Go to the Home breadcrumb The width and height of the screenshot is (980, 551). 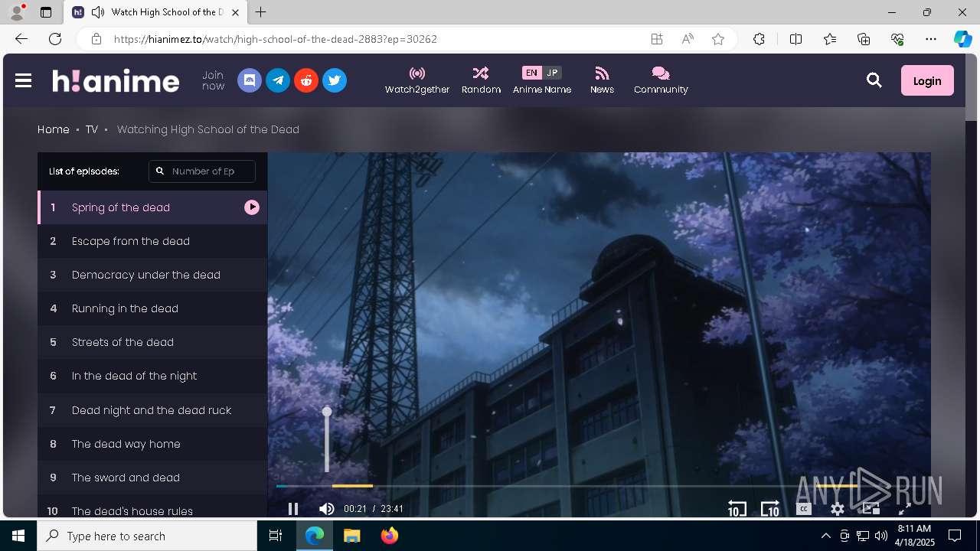(x=54, y=129)
